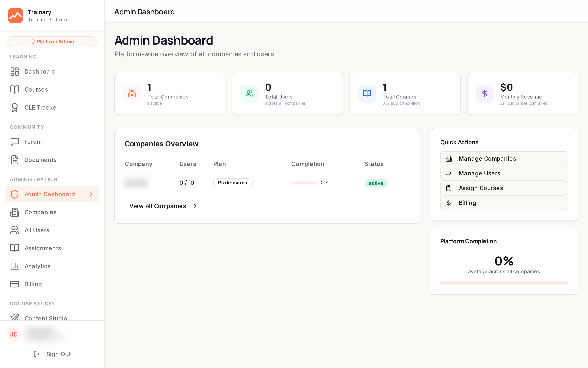Click the dollar icon in Quick Actions Billing
This screenshot has width=588, height=368.
coord(449,203)
